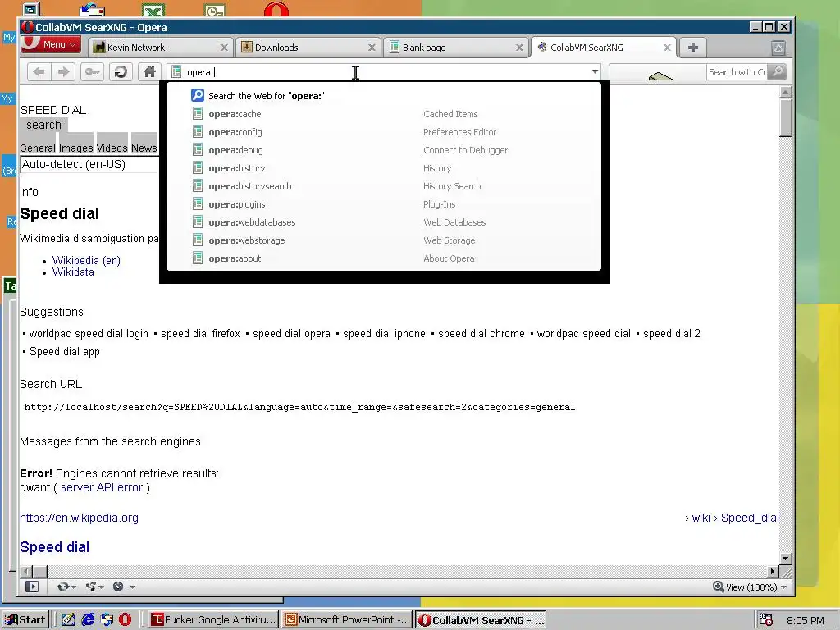Switch to the Downloads tab
840x630 pixels.
308,48
